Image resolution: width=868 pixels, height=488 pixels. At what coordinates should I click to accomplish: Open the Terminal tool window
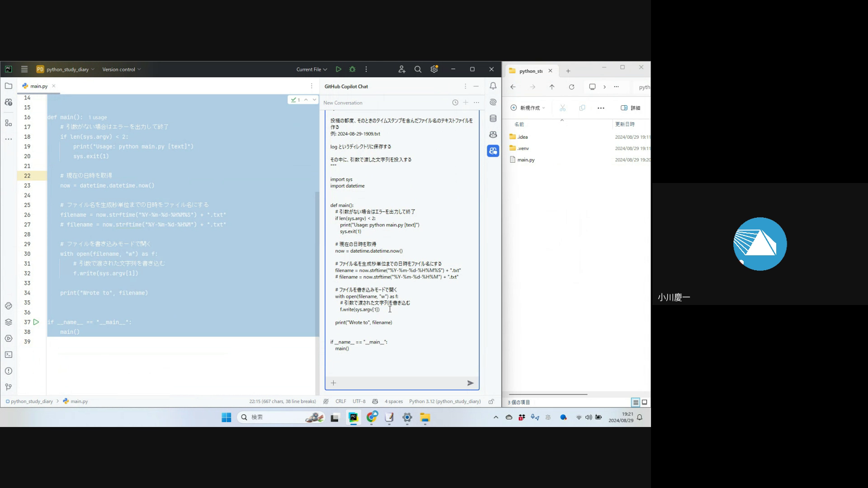point(9,355)
